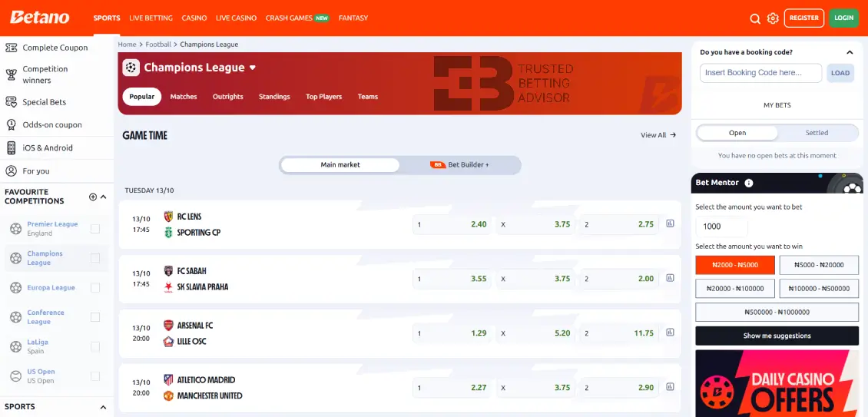Tick the Champions League favourite checkbox

[x=95, y=258]
